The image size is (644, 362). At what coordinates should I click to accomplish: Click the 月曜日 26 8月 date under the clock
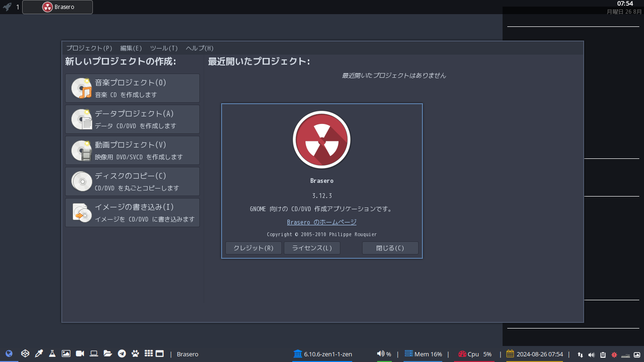tap(624, 11)
